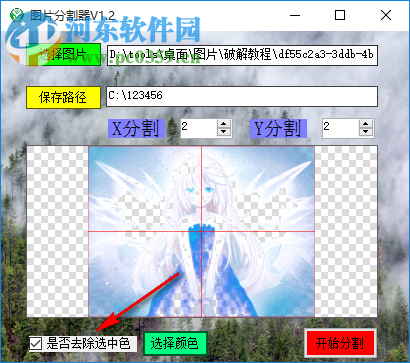
Task: Toggle the 是否去除选中色 checkbox
Action: (x=36, y=344)
